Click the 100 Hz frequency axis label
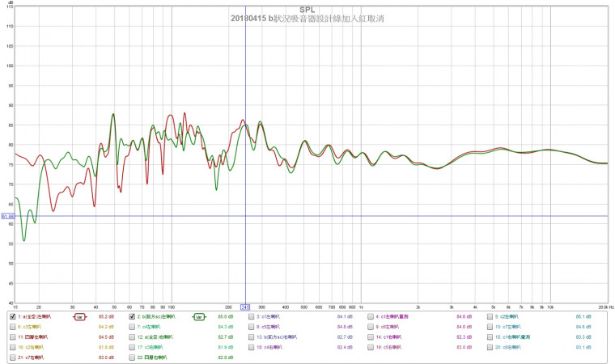 171,307
